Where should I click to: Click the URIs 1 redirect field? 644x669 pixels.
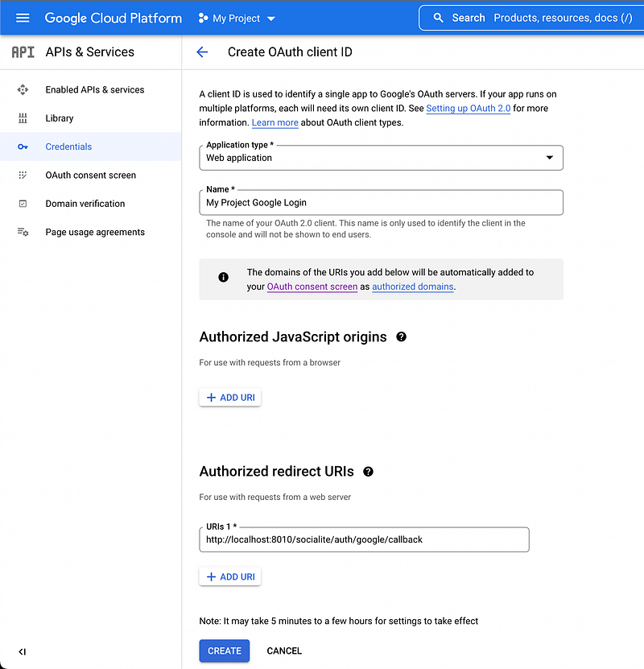click(x=364, y=539)
